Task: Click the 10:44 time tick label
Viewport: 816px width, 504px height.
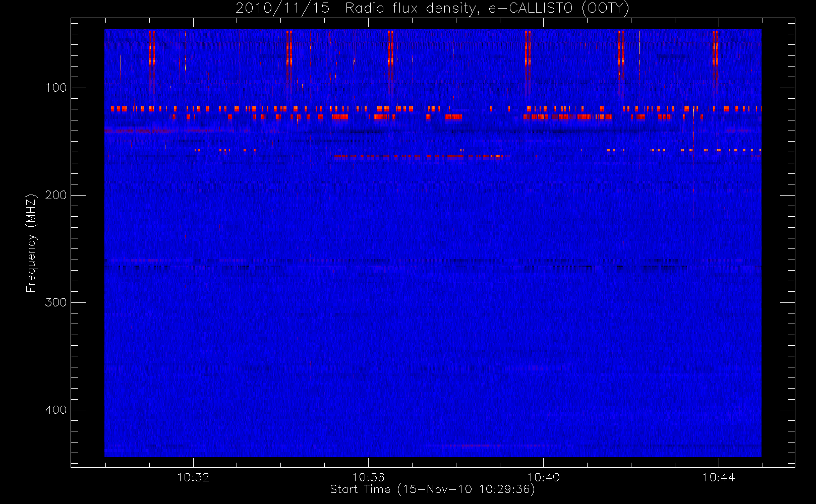Action: [719, 477]
